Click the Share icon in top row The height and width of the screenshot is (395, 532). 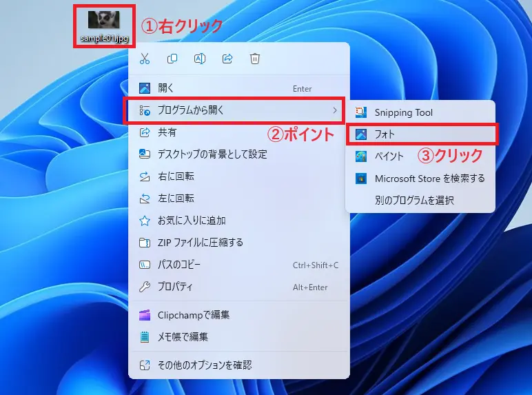pos(227,59)
